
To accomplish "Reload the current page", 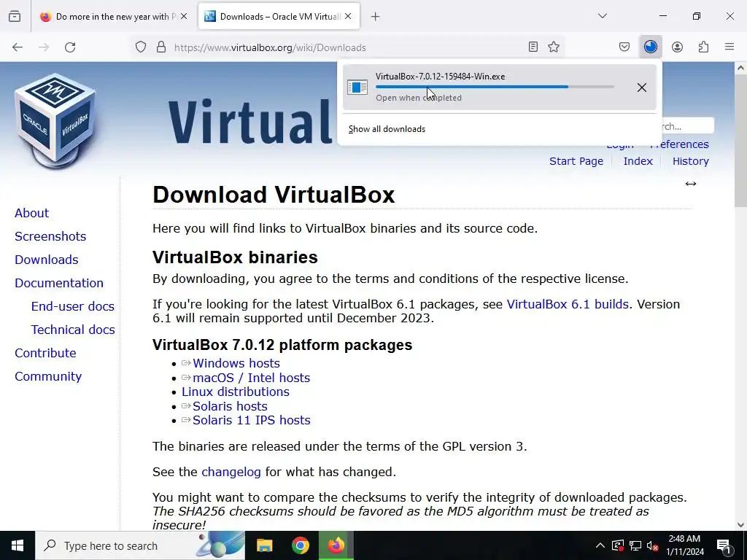I will [x=70, y=47].
